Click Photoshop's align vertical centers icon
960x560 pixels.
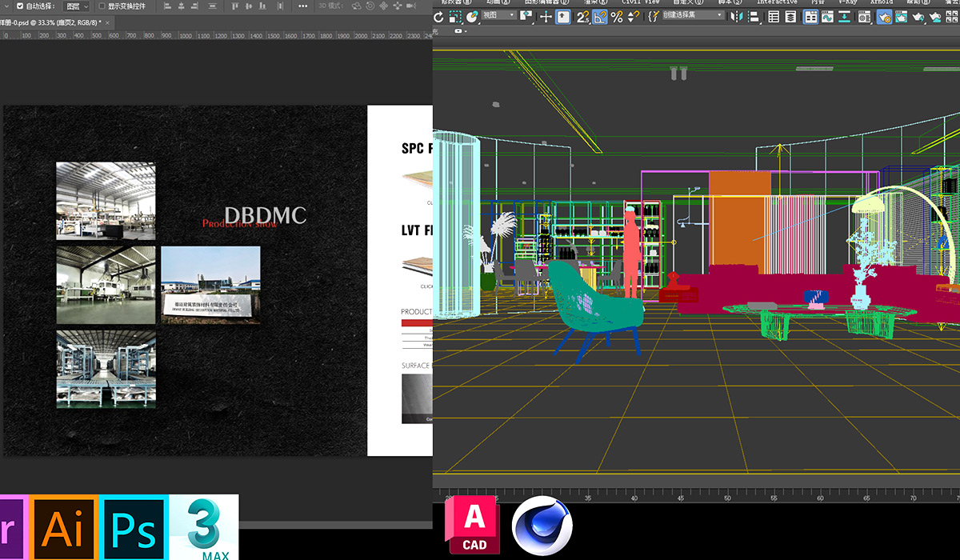(248, 6)
